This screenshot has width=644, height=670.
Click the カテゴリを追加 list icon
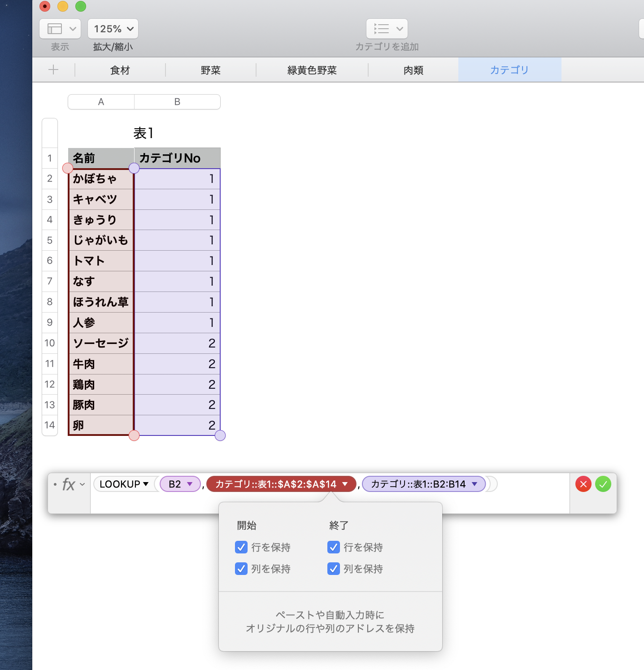tap(387, 29)
